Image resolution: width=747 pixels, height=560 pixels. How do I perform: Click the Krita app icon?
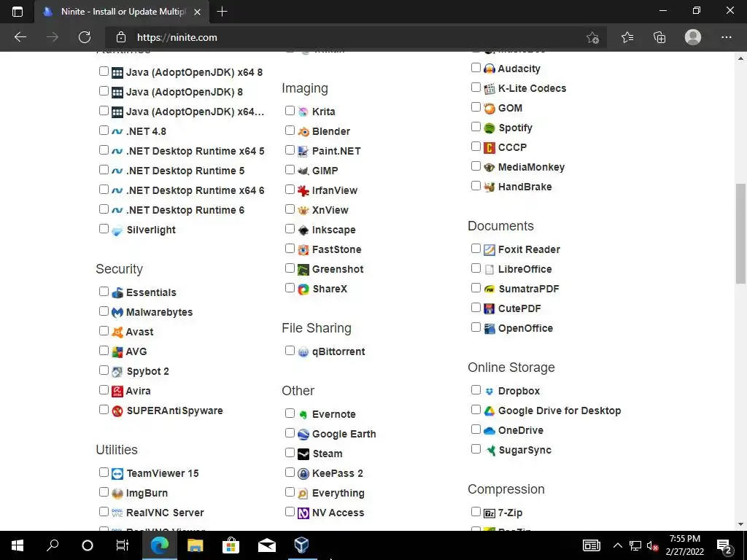coord(303,112)
